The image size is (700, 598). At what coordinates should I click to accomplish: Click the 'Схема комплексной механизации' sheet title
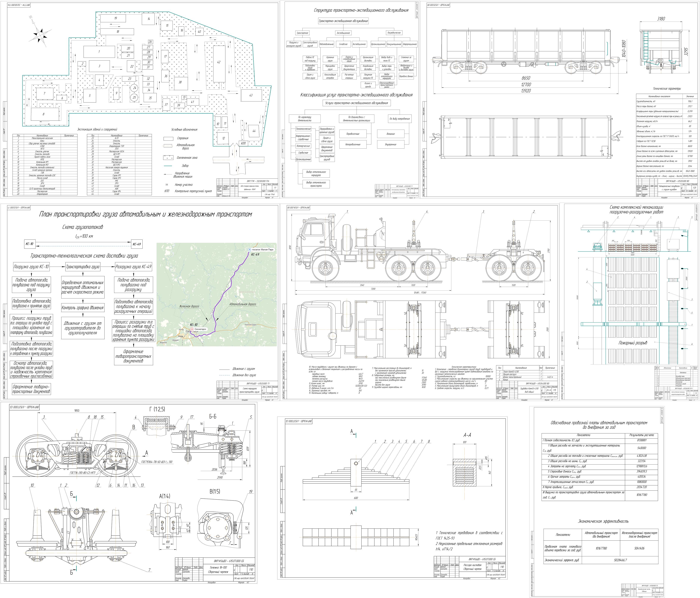636,210
